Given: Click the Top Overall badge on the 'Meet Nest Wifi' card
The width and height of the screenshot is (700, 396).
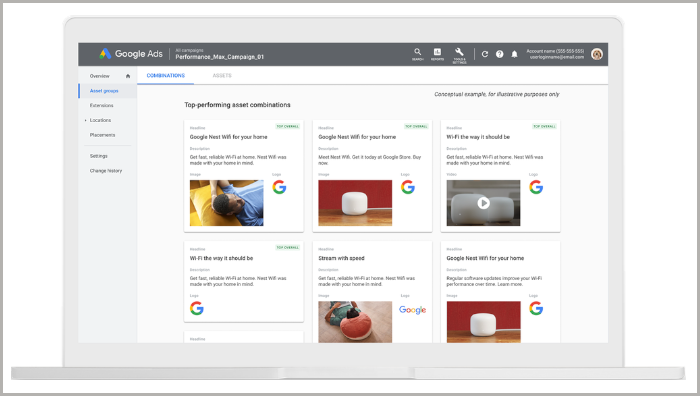Looking at the screenshot, I should (416, 126).
